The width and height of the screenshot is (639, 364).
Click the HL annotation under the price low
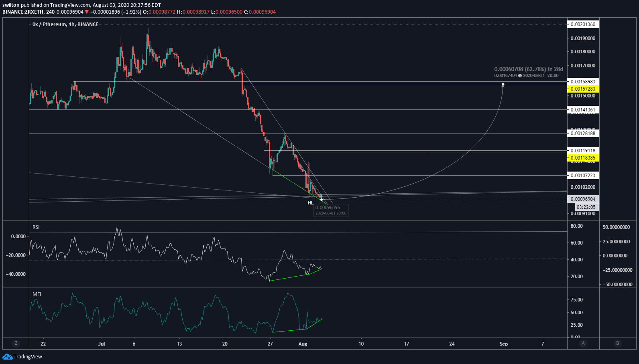click(x=310, y=203)
